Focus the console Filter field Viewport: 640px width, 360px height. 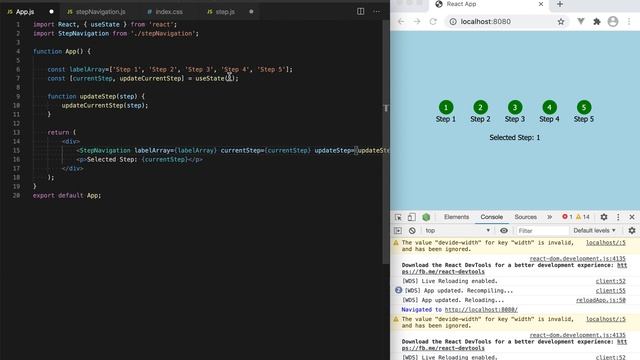542,231
